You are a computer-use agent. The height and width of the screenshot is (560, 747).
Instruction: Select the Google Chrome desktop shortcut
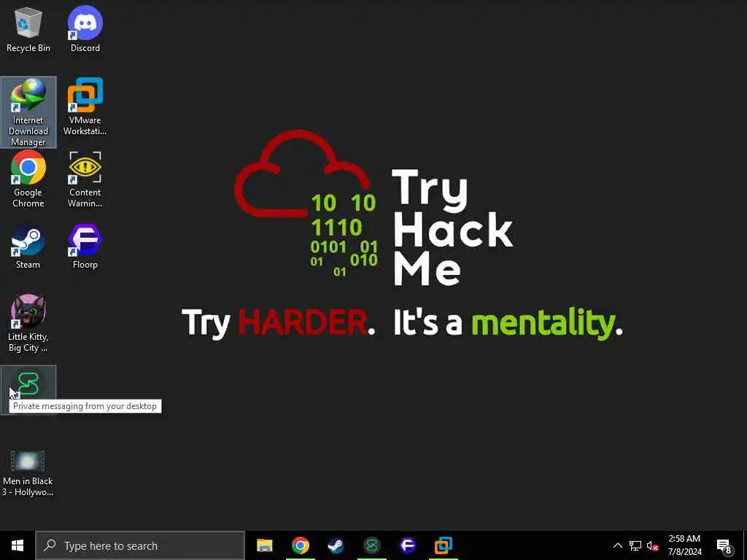(28, 179)
